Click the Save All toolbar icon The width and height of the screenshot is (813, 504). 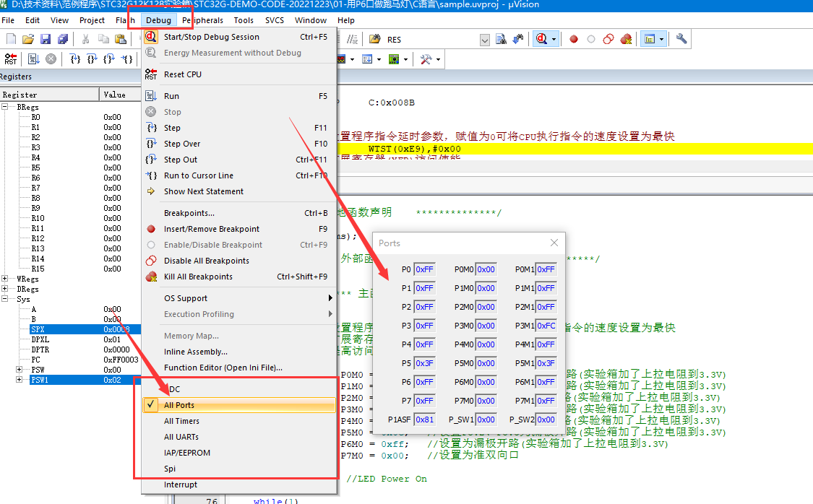pyautogui.click(x=63, y=39)
